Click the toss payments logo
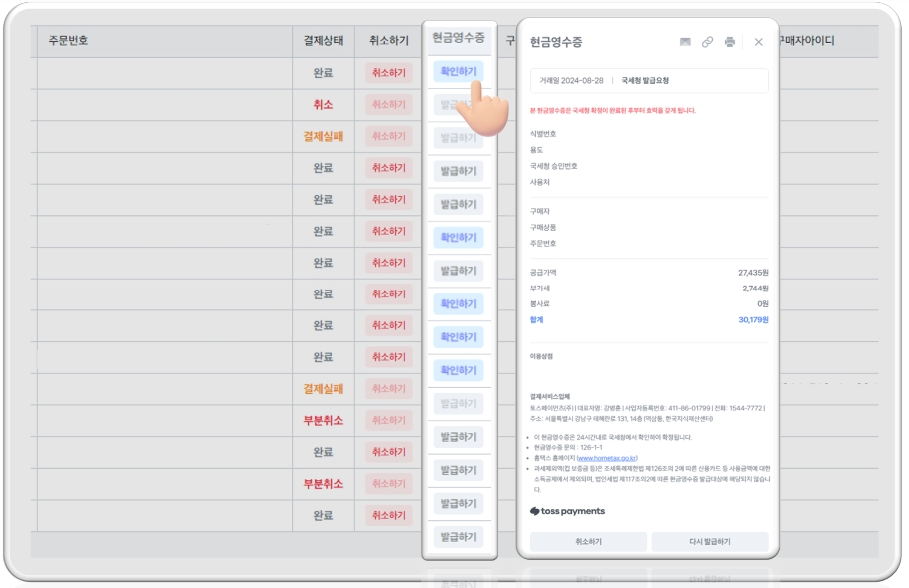Screen dimensions: 909x588 click(x=567, y=511)
